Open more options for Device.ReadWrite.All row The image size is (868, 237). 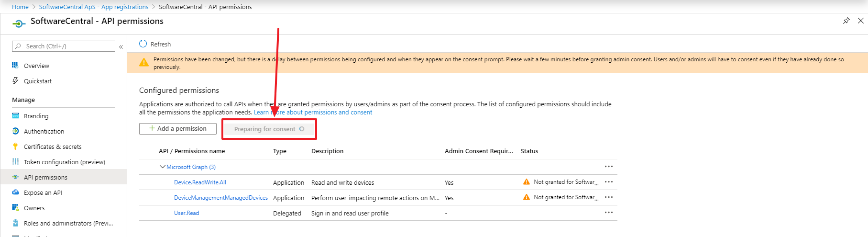point(608,182)
